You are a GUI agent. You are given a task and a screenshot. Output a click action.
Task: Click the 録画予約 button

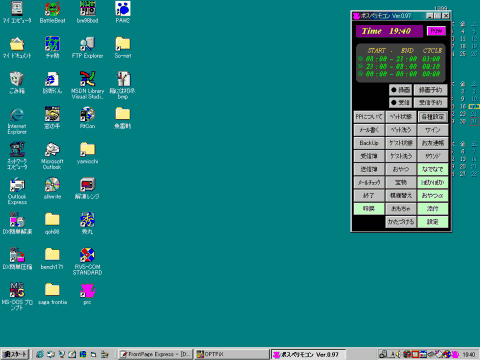tap(430, 90)
